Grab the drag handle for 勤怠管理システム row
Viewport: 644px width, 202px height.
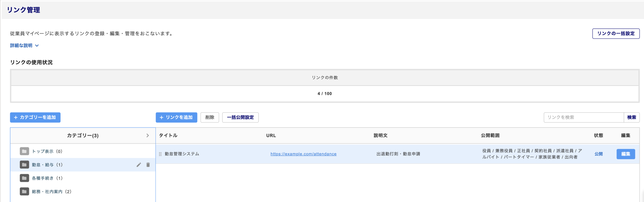pos(160,154)
